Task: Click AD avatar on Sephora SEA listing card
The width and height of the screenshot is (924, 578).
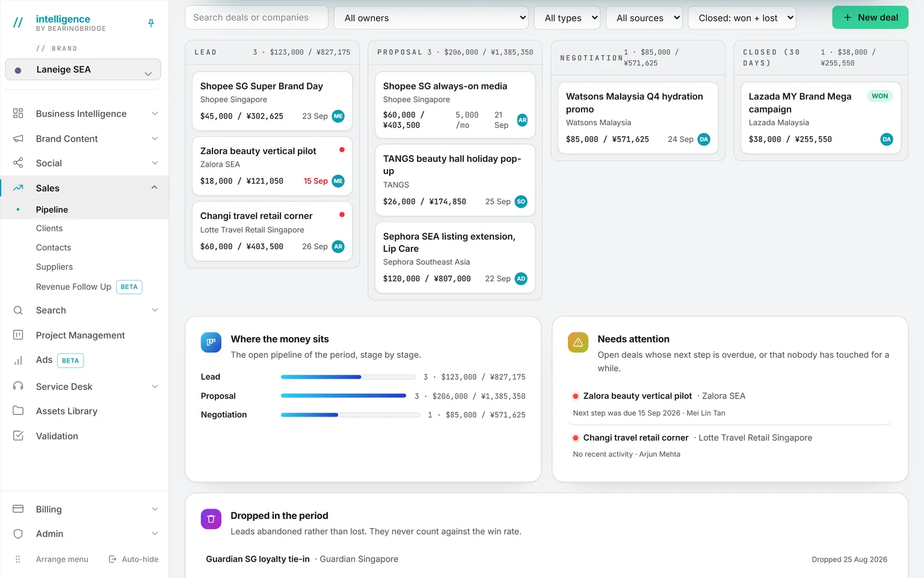Action: click(522, 279)
